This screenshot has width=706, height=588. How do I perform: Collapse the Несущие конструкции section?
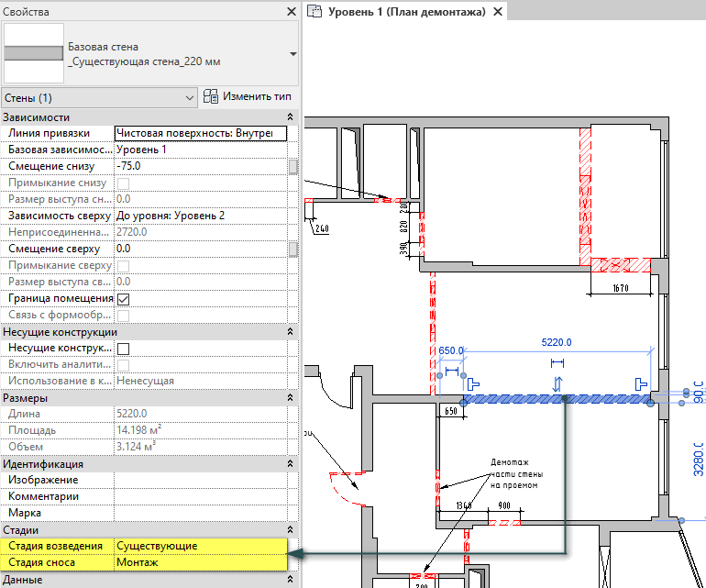(x=290, y=332)
